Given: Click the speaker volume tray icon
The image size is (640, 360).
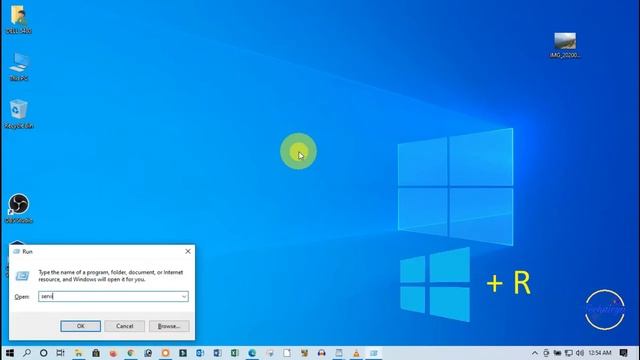Looking at the screenshot, I should point(580,353).
